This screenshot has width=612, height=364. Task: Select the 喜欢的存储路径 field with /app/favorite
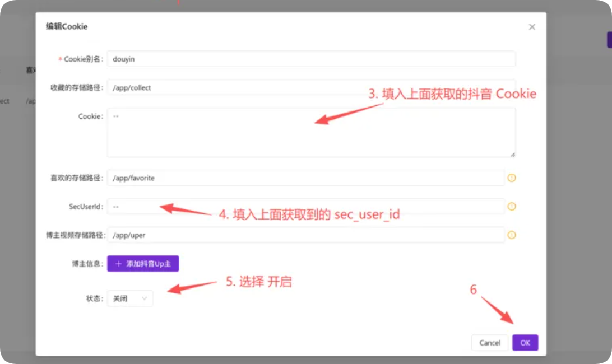point(305,178)
